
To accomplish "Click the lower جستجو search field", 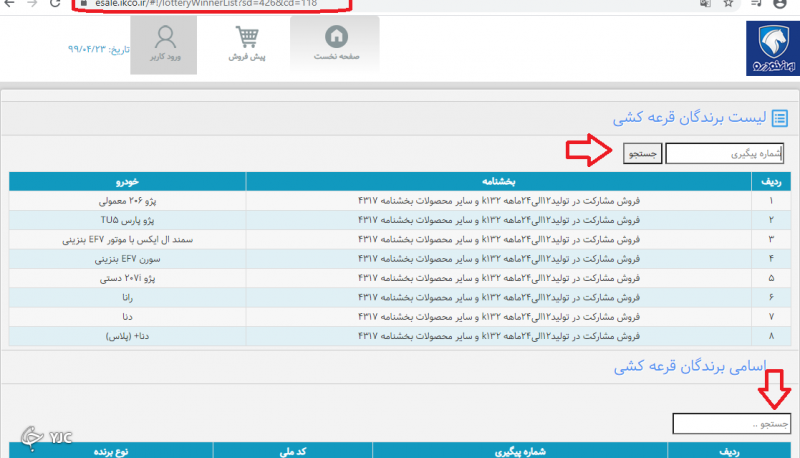I will pos(731,424).
